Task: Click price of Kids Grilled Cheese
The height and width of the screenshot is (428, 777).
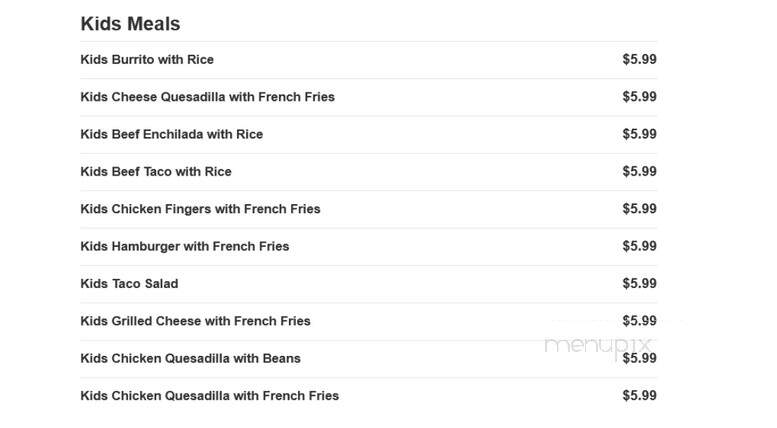Action: 639,321
